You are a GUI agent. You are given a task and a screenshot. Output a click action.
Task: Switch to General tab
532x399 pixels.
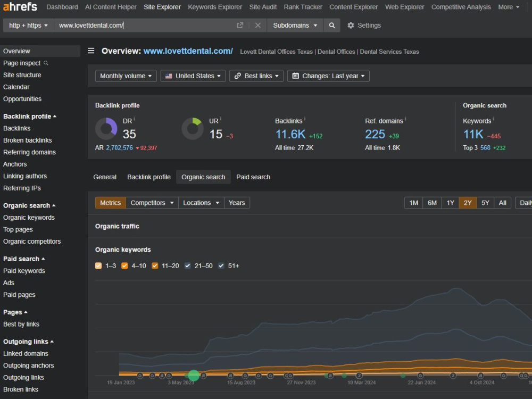coord(105,177)
